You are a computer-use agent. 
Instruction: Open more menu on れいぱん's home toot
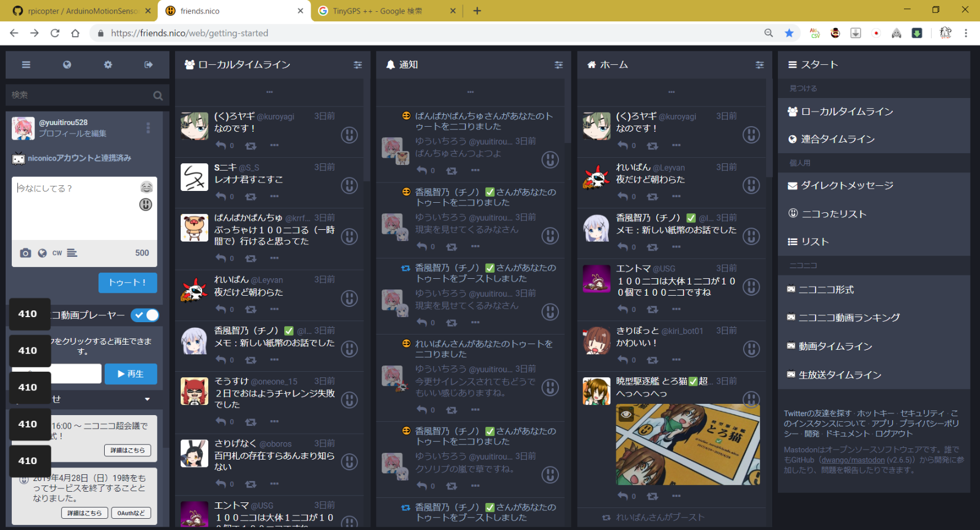676,197
